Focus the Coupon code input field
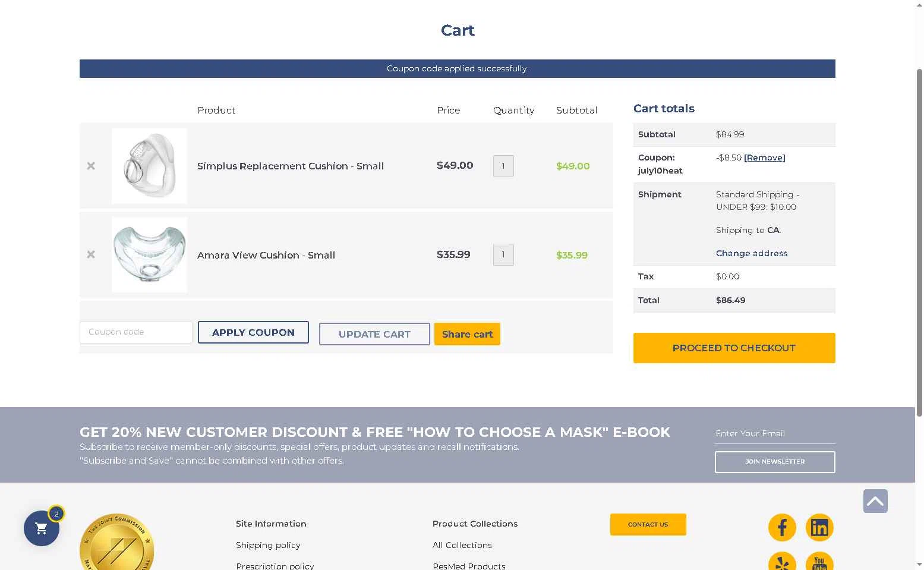The height and width of the screenshot is (570, 924). coord(136,332)
